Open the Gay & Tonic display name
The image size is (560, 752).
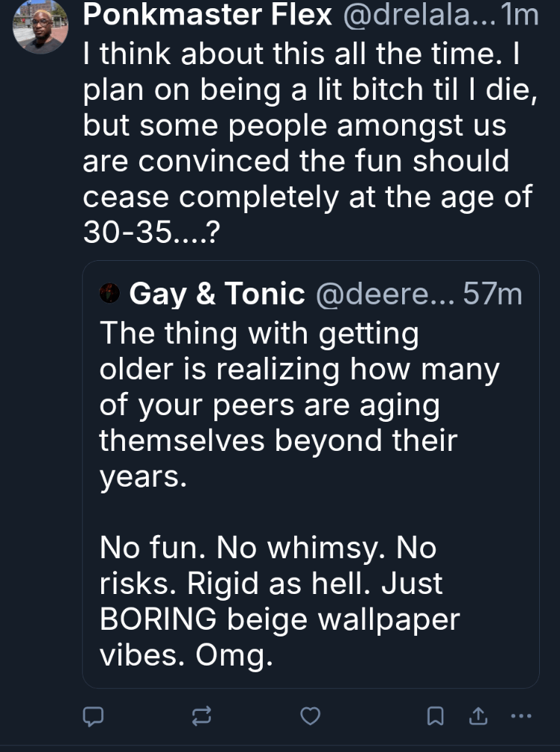click(x=217, y=294)
